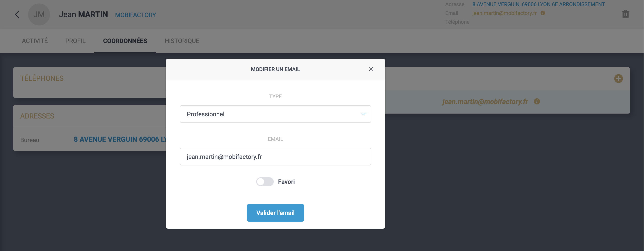The height and width of the screenshot is (251, 644).
Task: Open the MOBIFACTORY company link
Action: pos(135,15)
